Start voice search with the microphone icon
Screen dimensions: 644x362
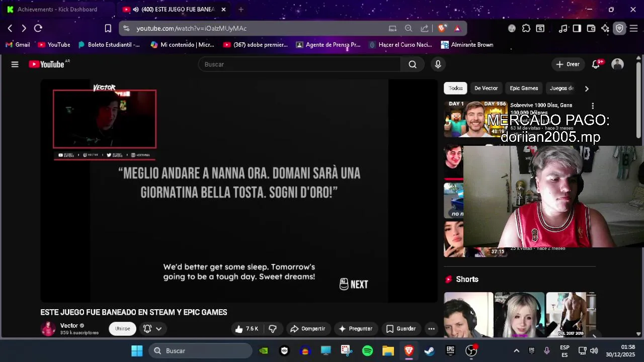pos(438,64)
